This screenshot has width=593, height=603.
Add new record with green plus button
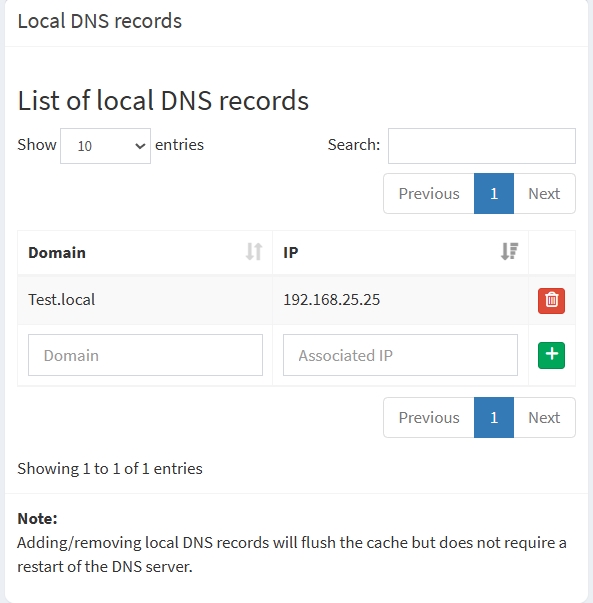point(551,355)
